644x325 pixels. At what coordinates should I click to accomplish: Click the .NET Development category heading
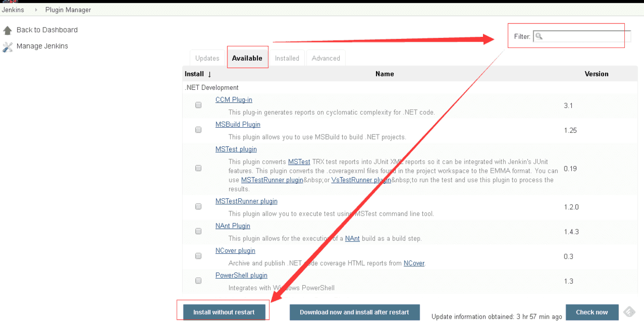pos(211,88)
